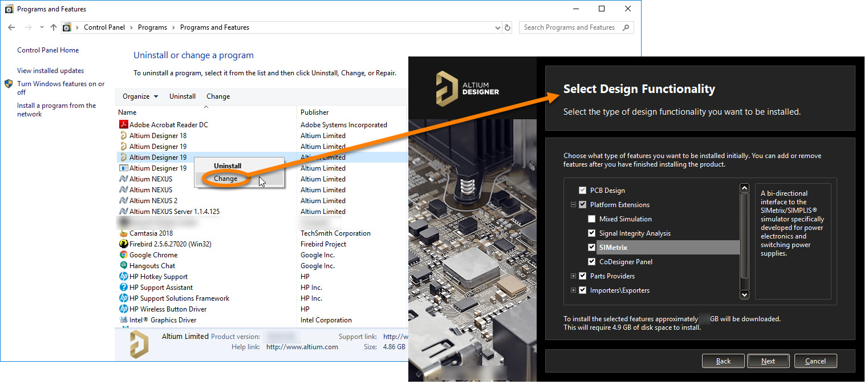Click the refresh icon in address bar
This screenshot has height=384, width=868.
[x=508, y=27]
